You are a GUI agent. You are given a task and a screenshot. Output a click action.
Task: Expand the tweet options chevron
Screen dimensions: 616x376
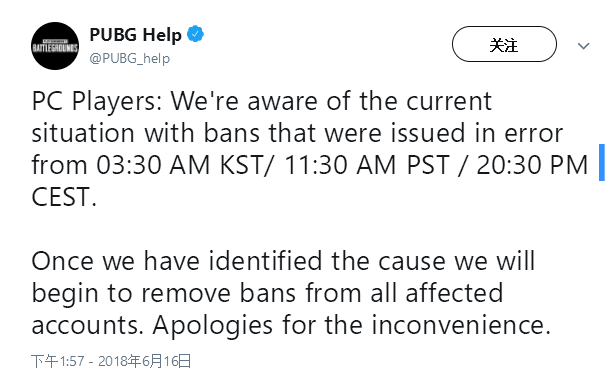(x=583, y=46)
